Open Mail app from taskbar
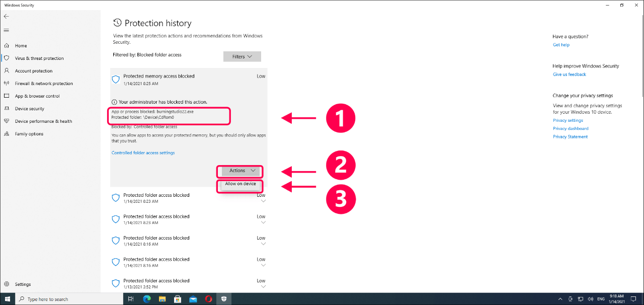 point(193,299)
